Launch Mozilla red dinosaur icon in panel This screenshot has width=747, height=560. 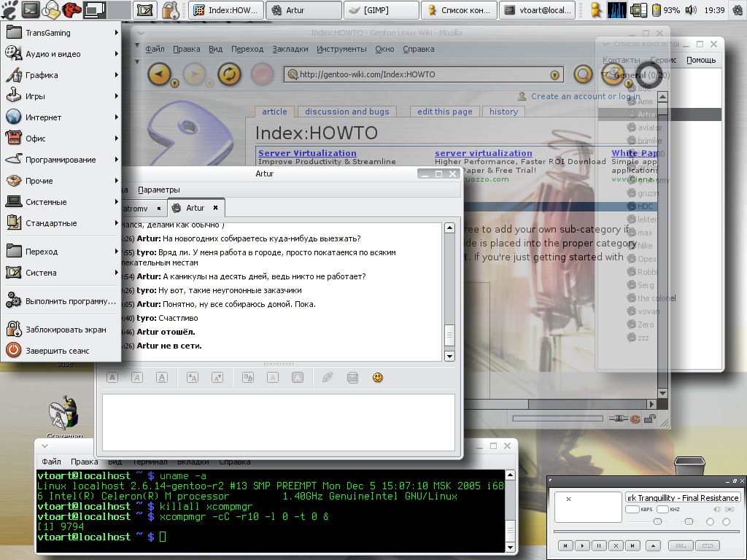71,9
